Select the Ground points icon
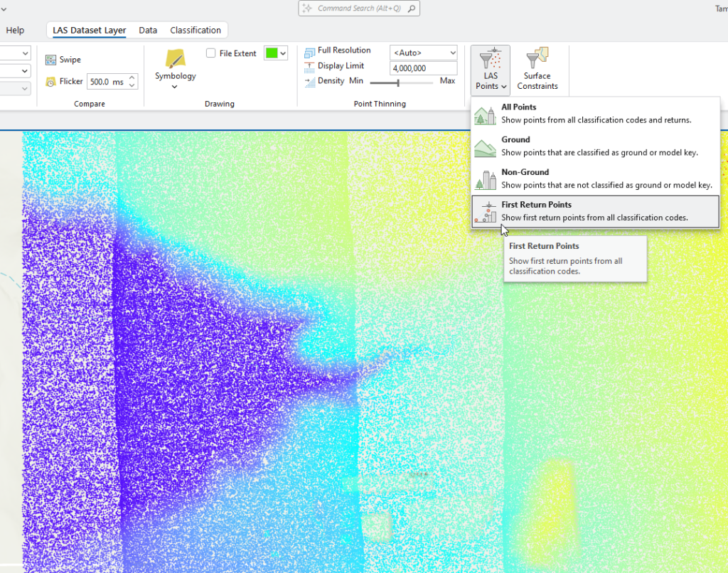Screen dimensions: 728x573 (x=485, y=146)
